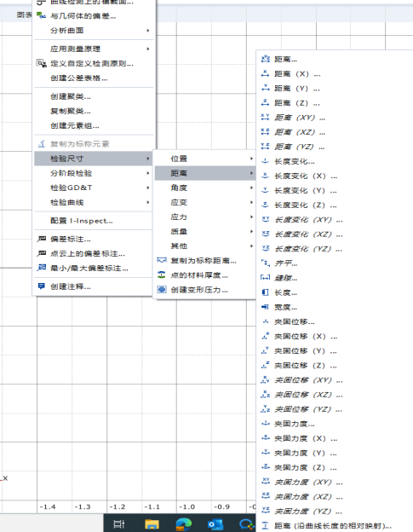Choose 创建聚类... from the context menu
413x532 pixels.
(93, 96)
